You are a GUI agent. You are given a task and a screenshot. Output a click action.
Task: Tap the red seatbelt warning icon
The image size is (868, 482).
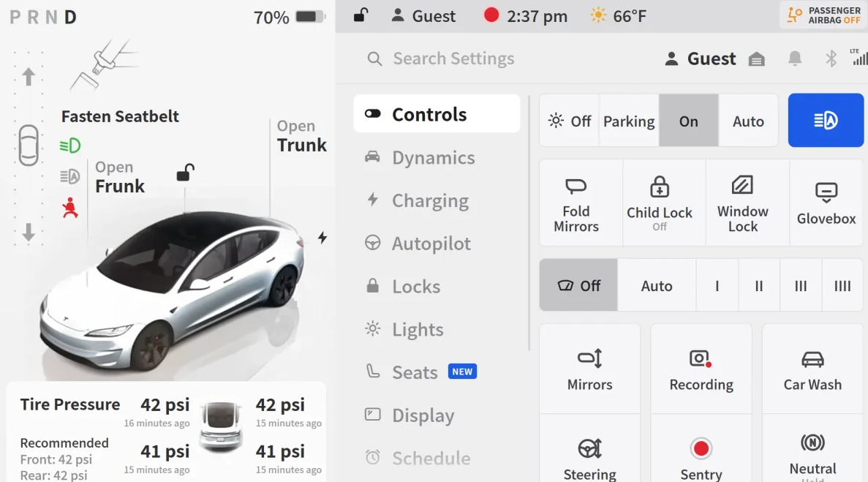click(70, 208)
